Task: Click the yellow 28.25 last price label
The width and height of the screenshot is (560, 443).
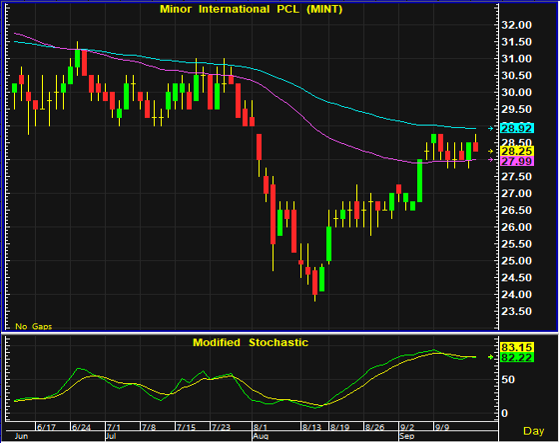Action: coord(517,151)
